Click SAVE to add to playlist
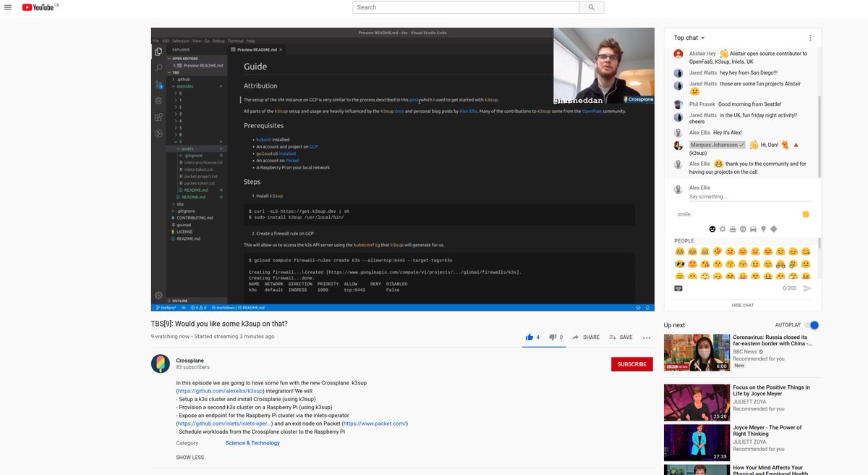The width and height of the screenshot is (868, 475). 621,337
